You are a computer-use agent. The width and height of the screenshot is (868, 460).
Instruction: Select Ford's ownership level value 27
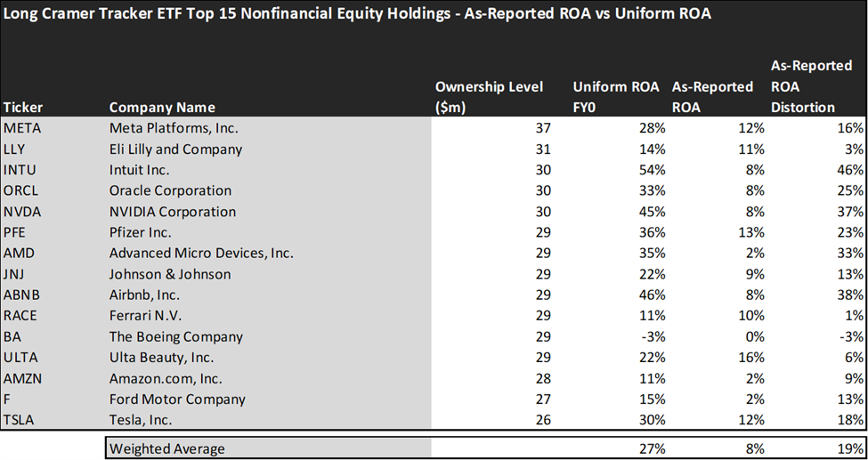tap(544, 399)
